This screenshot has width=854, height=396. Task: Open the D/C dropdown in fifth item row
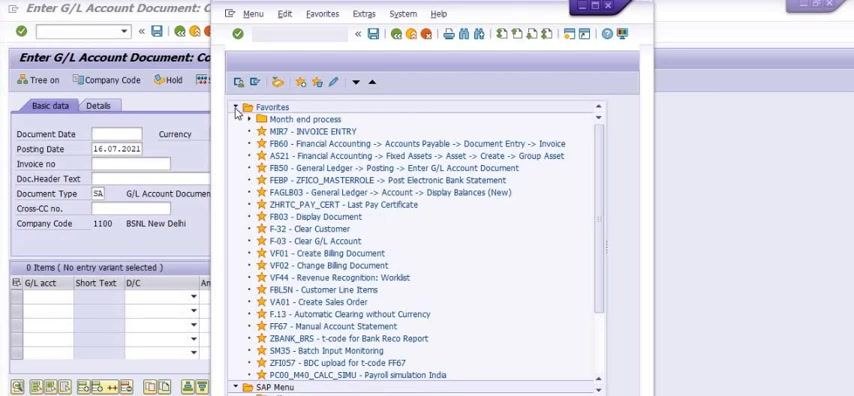coord(193,353)
